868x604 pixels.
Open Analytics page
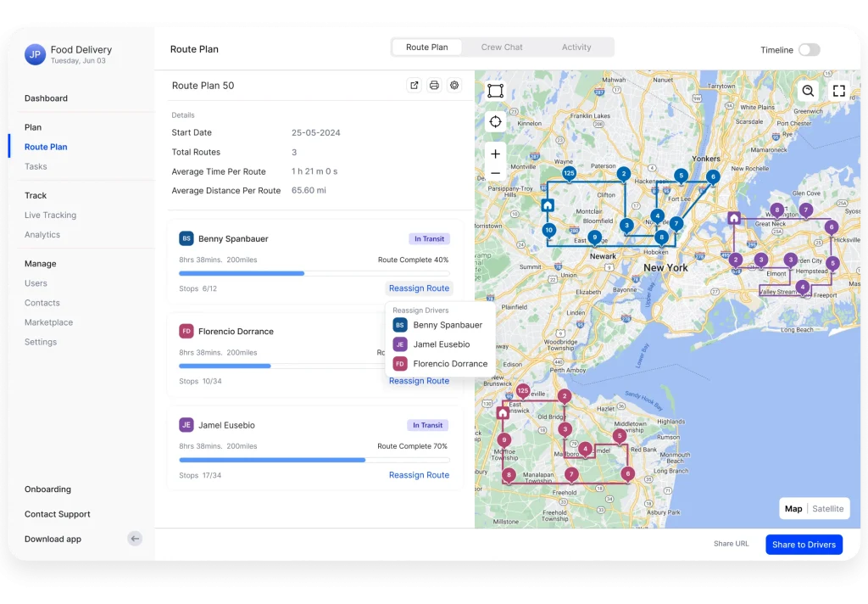[42, 234]
